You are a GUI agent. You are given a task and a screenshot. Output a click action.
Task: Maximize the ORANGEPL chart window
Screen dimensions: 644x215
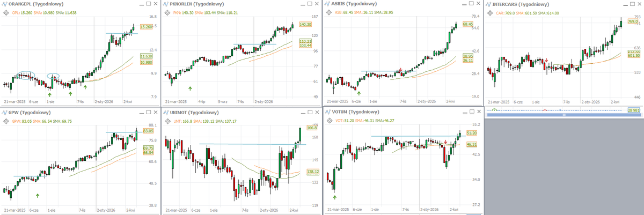(149, 4)
